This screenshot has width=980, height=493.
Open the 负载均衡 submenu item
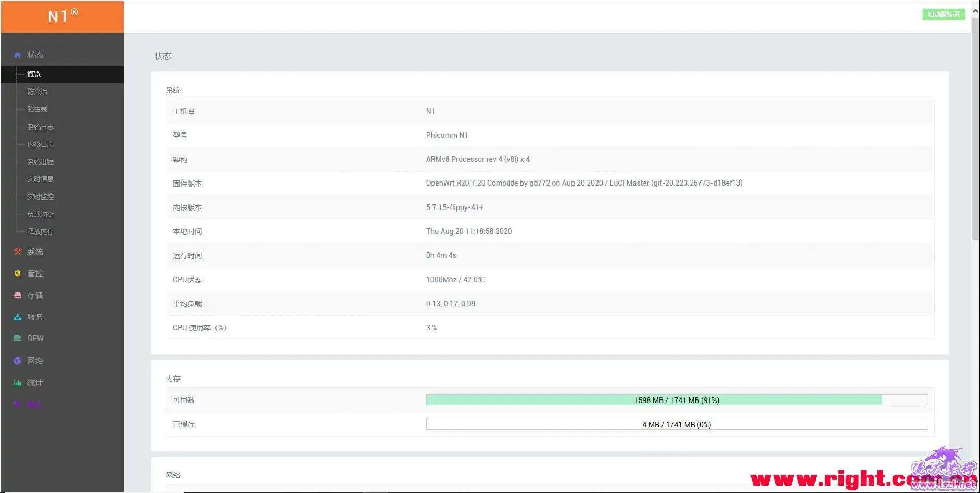point(40,214)
